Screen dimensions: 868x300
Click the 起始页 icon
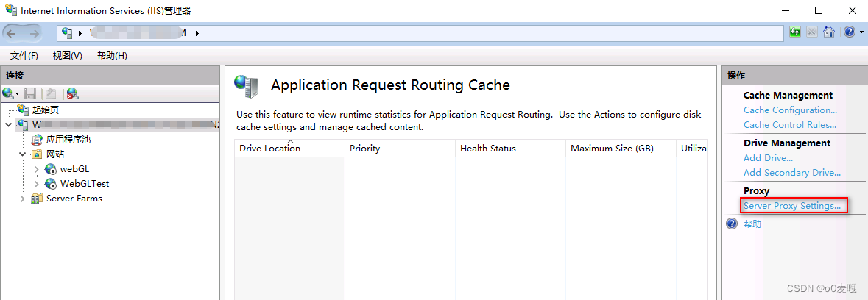[23, 110]
